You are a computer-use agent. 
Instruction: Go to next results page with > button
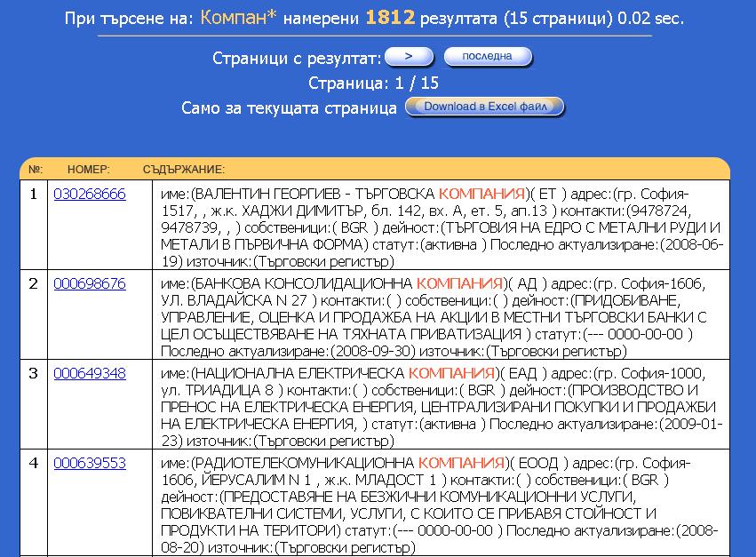[x=410, y=57]
